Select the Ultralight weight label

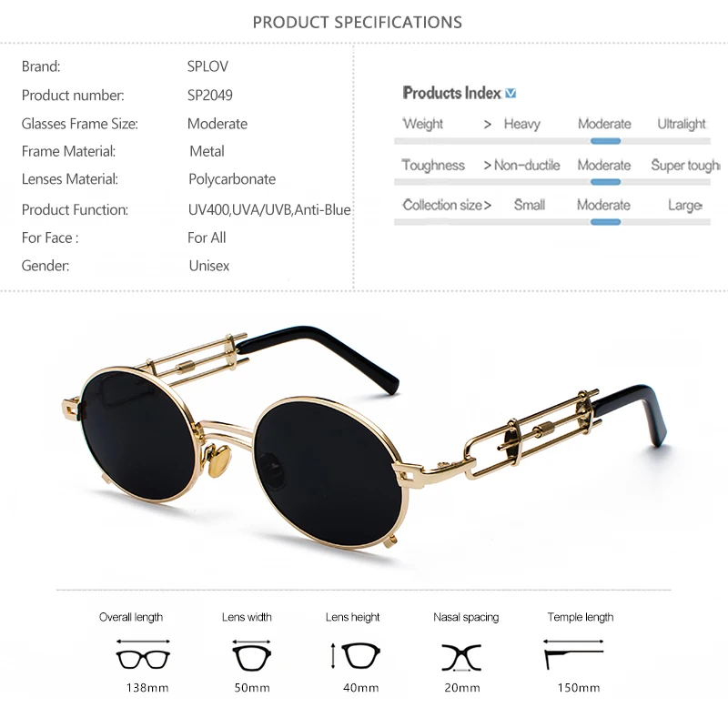tap(681, 124)
